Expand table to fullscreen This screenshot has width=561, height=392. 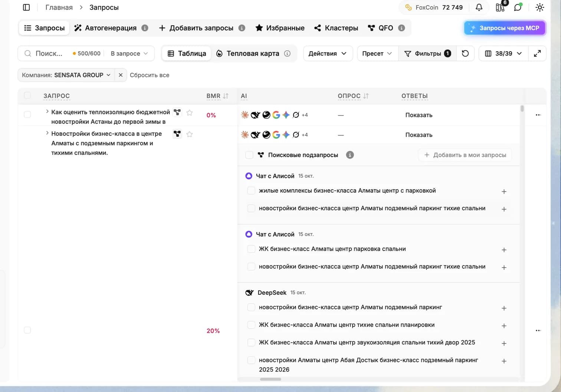point(537,53)
